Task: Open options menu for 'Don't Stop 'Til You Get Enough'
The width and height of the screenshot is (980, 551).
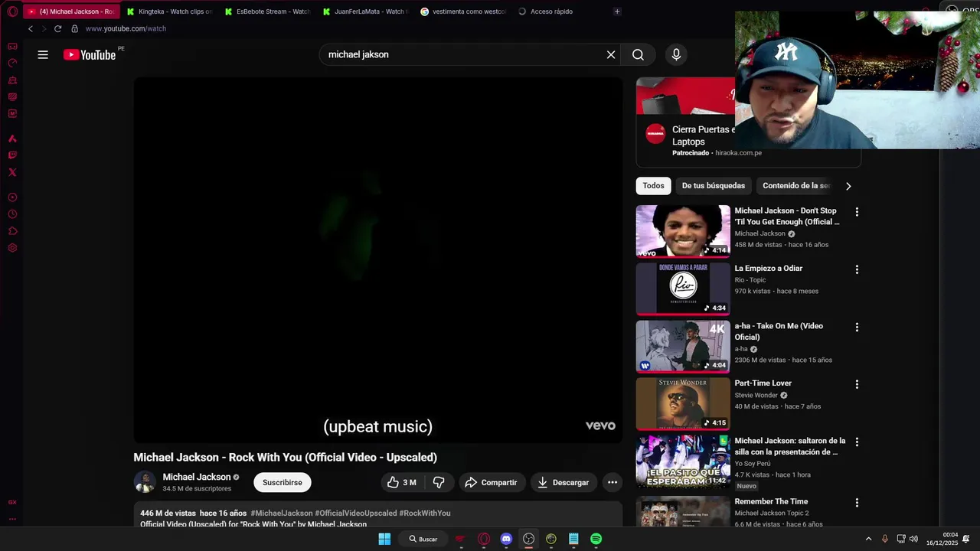Action: click(x=857, y=212)
